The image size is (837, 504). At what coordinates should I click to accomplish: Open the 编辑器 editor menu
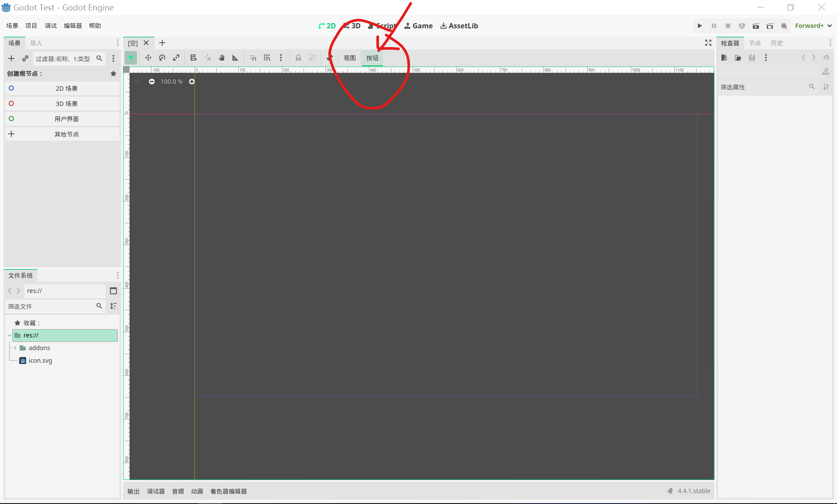72,26
